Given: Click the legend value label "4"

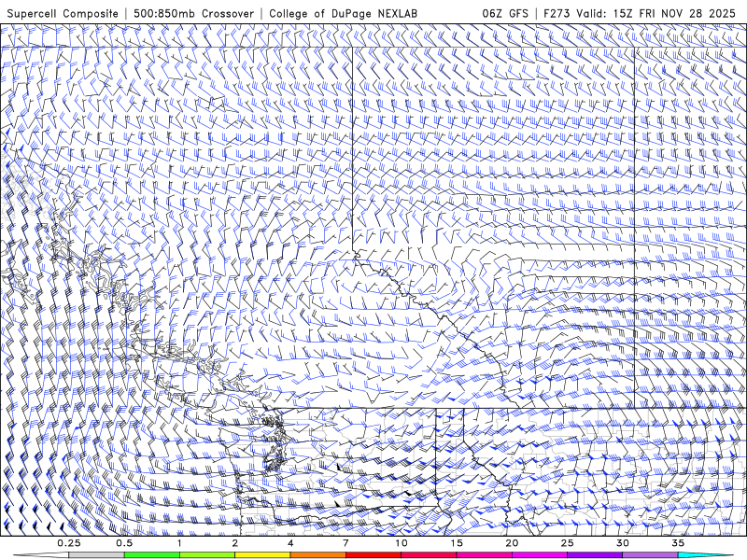Looking at the screenshot, I should pos(290,543).
